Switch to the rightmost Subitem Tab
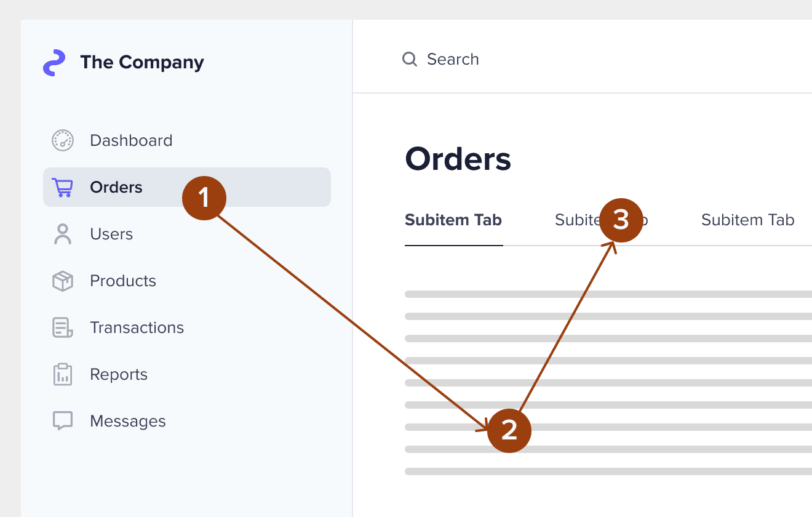 (748, 220)
